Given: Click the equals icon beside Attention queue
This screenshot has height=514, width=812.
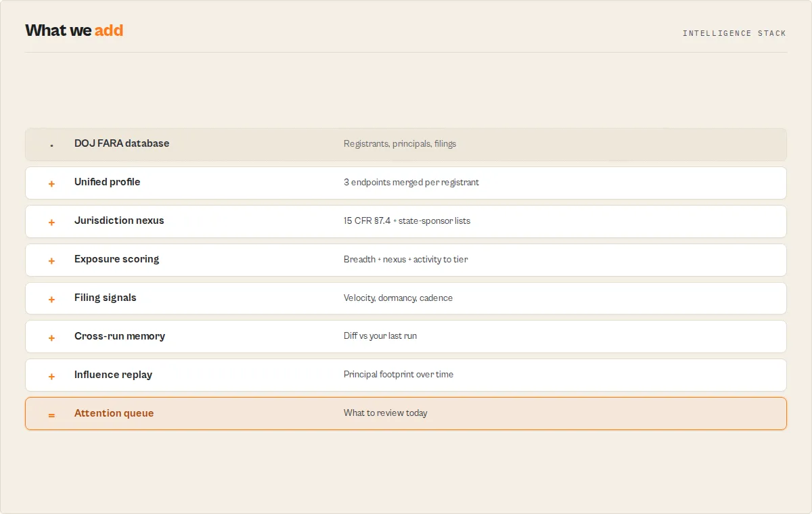Looking at the screenshot, I should pos(51,415).
